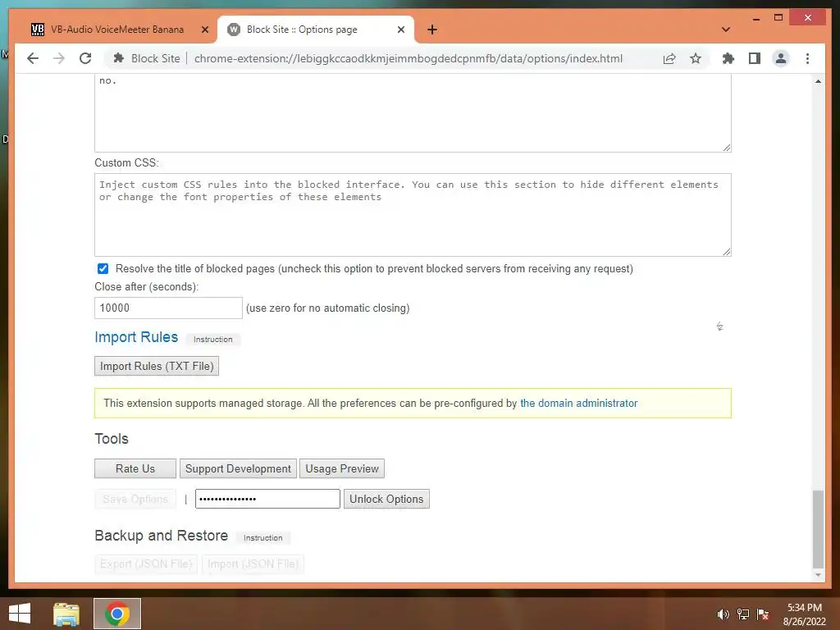Switch to the VB-Audio VoiceMeeter Banana tab

tap(116, 30)
